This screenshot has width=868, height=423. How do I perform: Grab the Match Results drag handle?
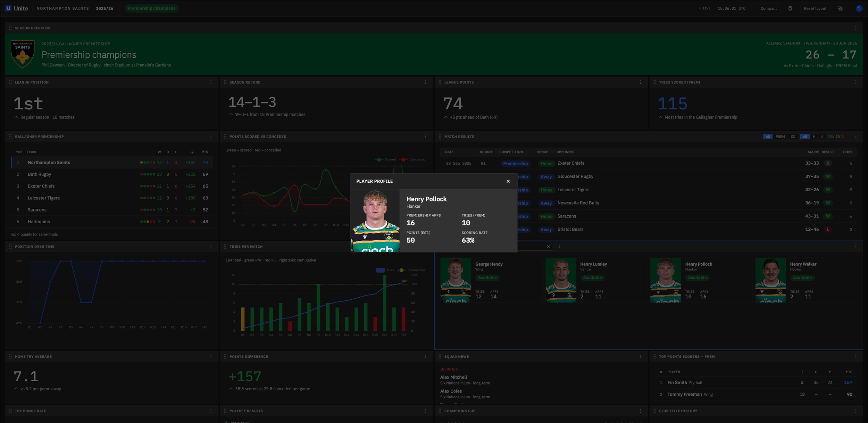tap(440, 136)
